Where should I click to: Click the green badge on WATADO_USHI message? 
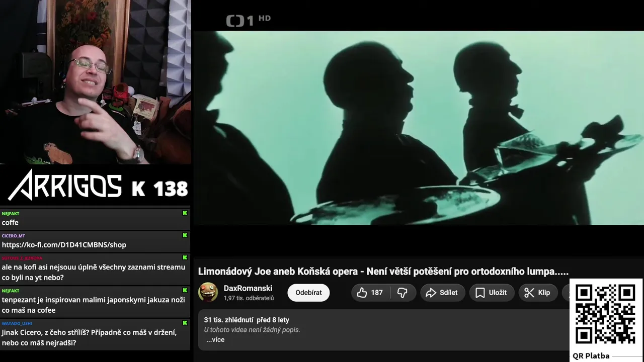(x=185, y=323)
